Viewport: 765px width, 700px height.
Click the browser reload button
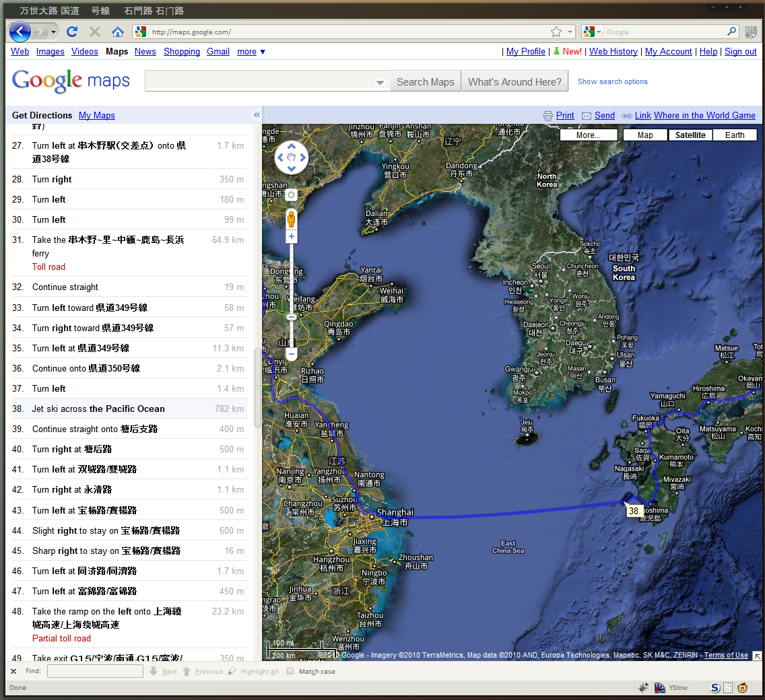(72, 32)
